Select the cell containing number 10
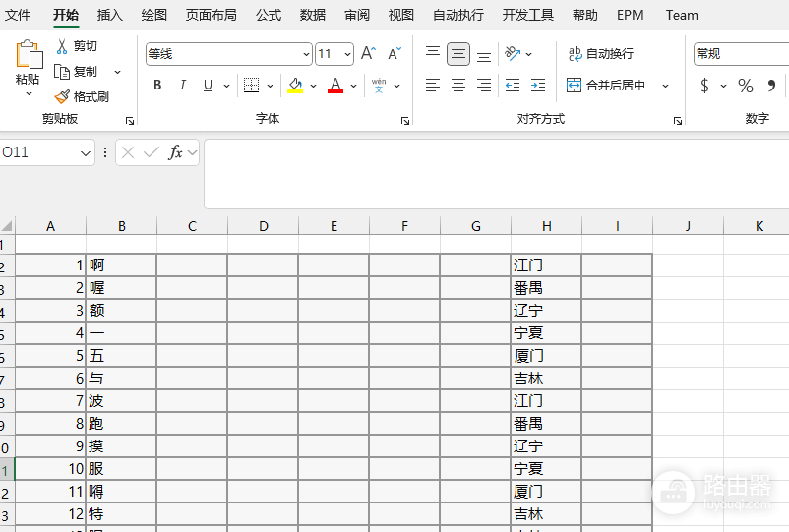 [50, 469]
